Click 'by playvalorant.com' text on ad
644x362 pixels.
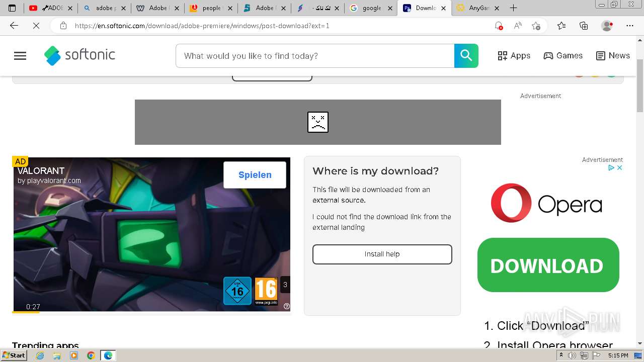click(x=49, y=180)
